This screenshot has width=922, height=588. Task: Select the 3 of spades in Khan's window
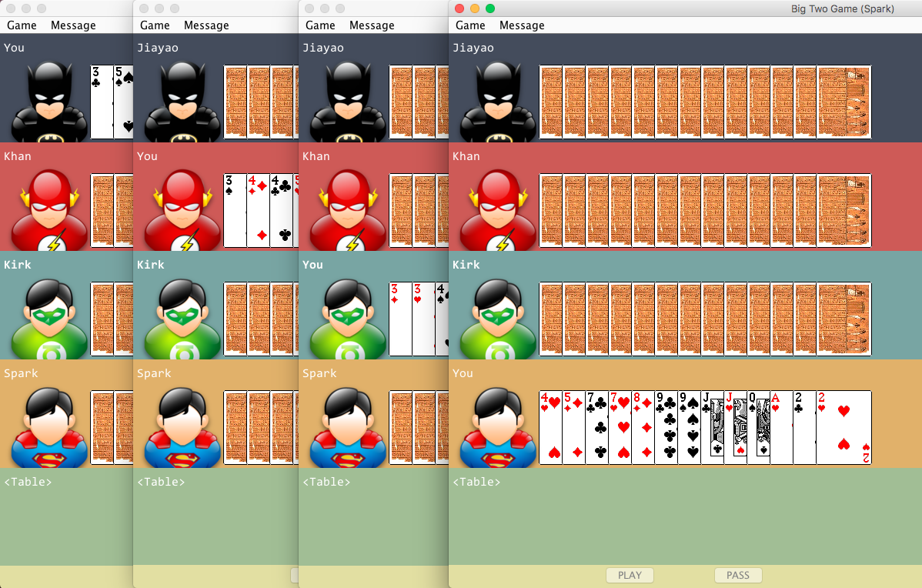pos(235,211)
